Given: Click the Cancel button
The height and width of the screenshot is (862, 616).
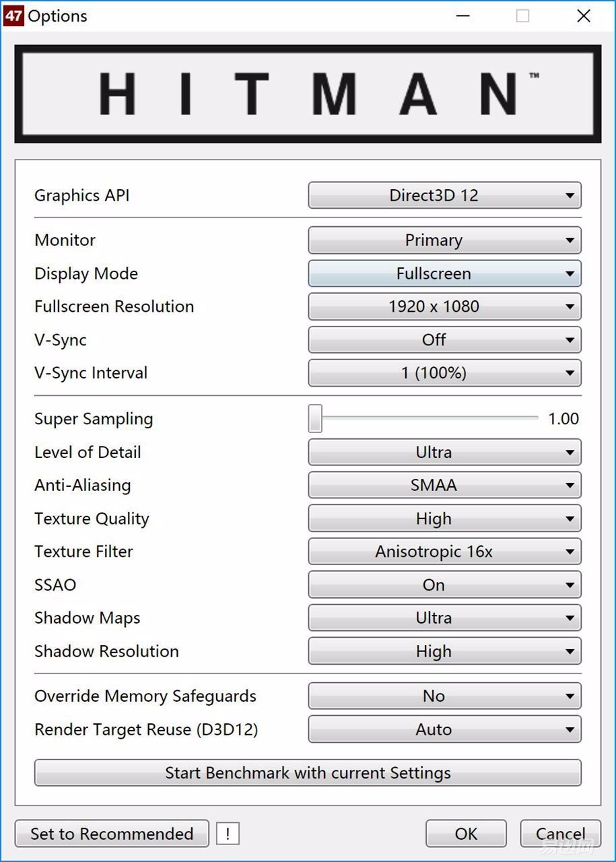Looking at the screenshot, I should click(x=560, y=834).
